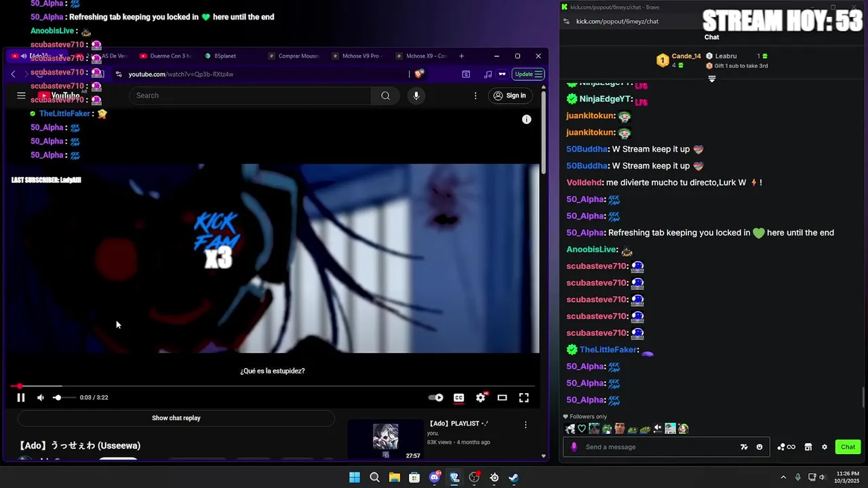Open Cande_14 top gifter entry
868x488 pixels.
(679, 60)
